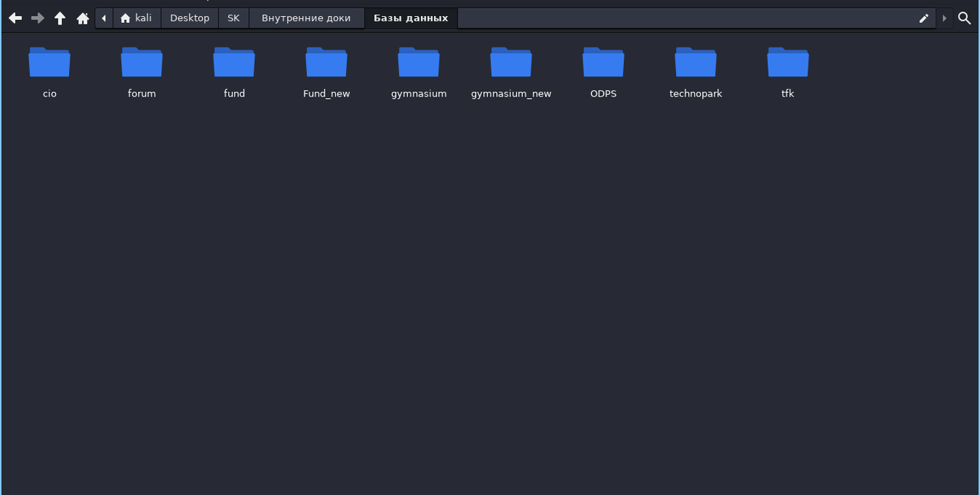This screenshot has height=495, width=980.
Task: Click the "gymnasium_new" file name label
Action: [511, 93]
